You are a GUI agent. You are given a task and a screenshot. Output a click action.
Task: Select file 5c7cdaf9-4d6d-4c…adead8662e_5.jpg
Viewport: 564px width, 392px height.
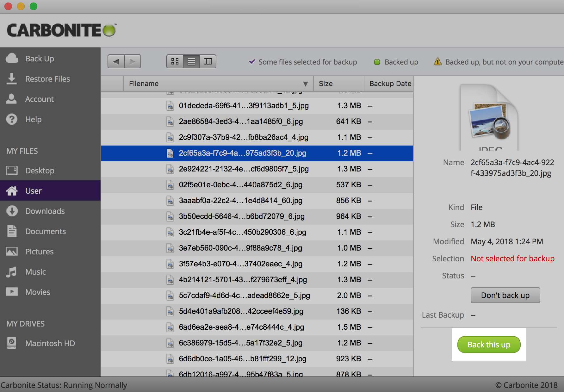click(244, 296)
